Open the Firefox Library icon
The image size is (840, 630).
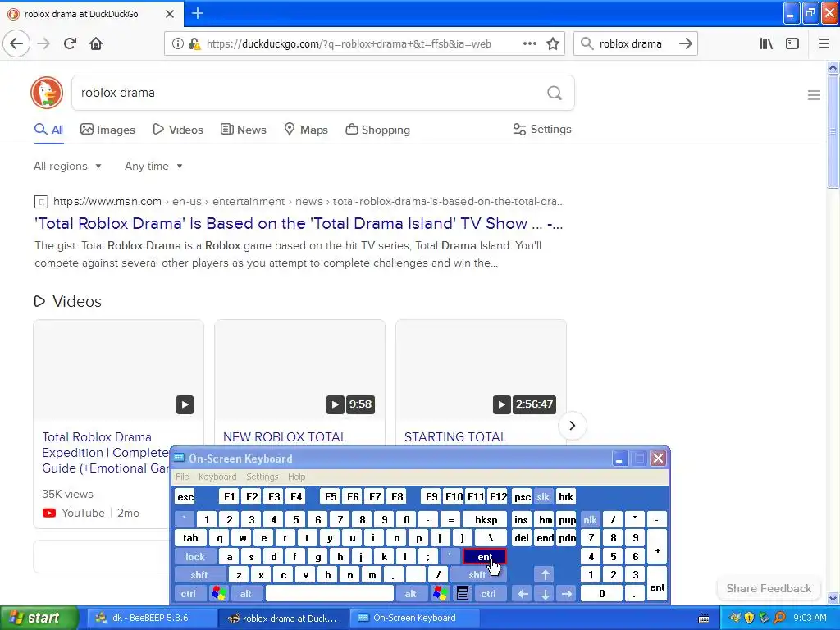point(766,43)
